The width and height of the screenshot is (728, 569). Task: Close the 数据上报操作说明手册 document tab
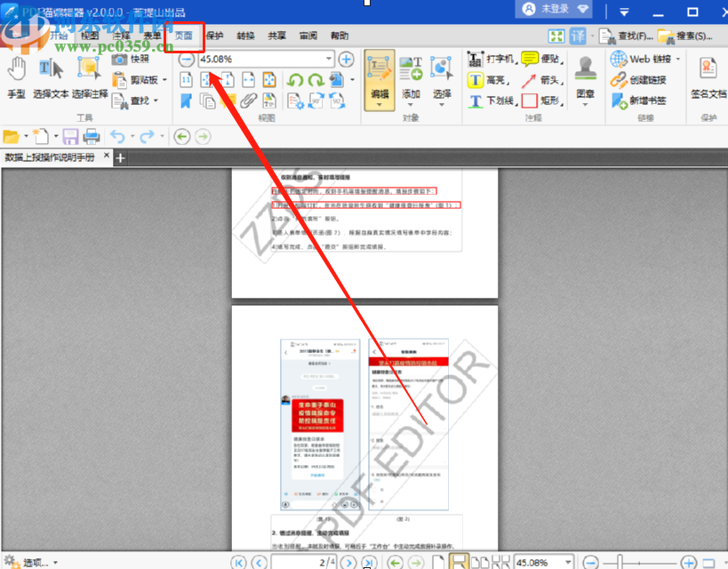pyautogui.click(x=107, y=155)
